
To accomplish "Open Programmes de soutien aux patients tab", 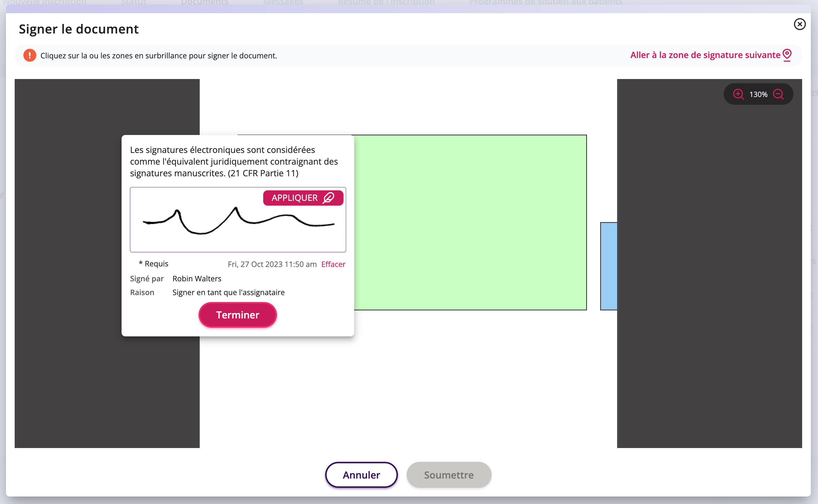I will click(546, 3).
